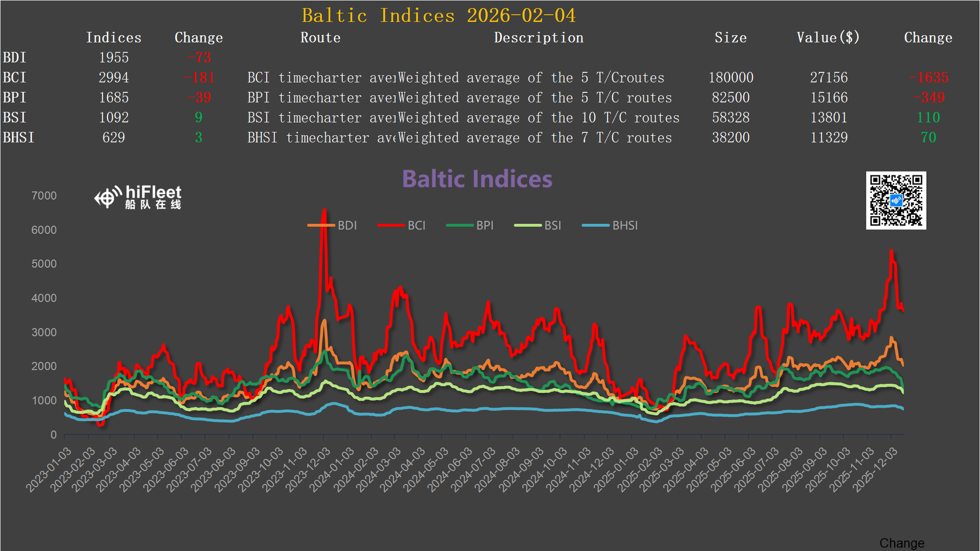980x551 pixels.
Task: Click the Change label at bottom right
Action: click(901, 543)
